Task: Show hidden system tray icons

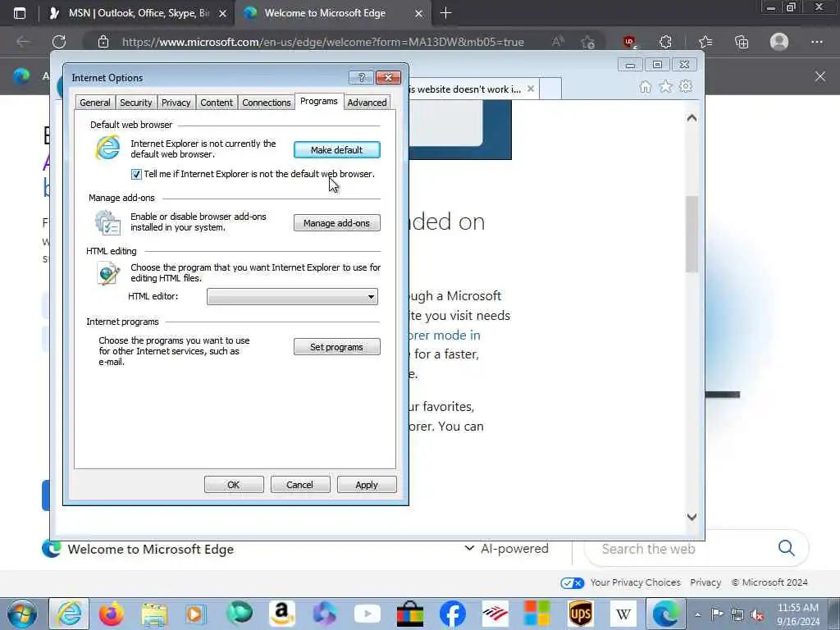Action: tap(697, 615)
